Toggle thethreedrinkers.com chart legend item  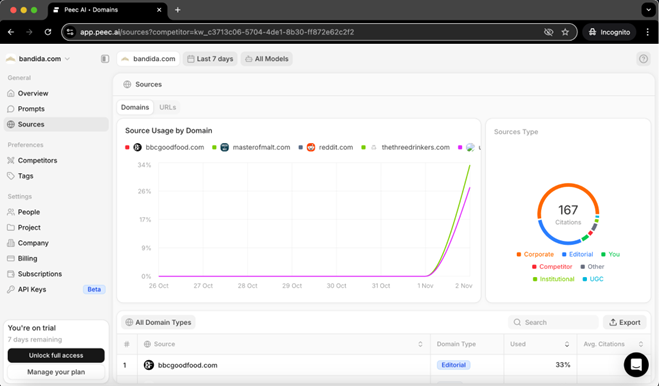[406, 147]
